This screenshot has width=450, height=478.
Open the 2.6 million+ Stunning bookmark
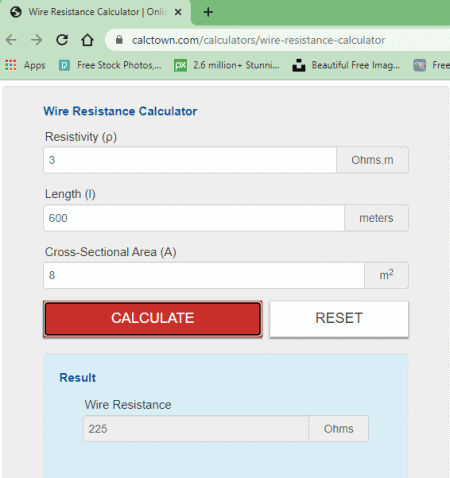[227, 65]
